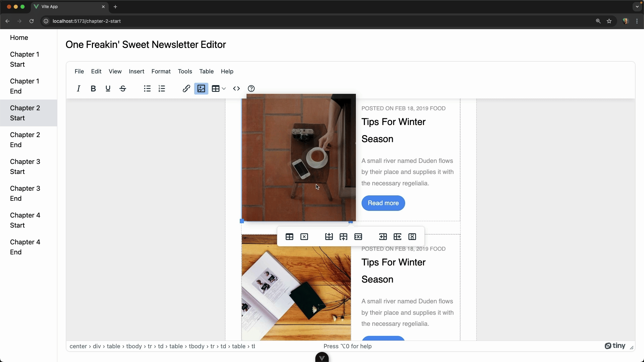Delete table from floating toolbar
644x362 pixels.
[x=304, y=237]
